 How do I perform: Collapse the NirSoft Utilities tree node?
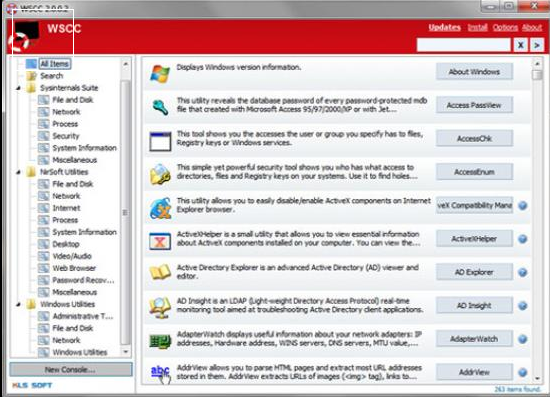coord(18,172)
